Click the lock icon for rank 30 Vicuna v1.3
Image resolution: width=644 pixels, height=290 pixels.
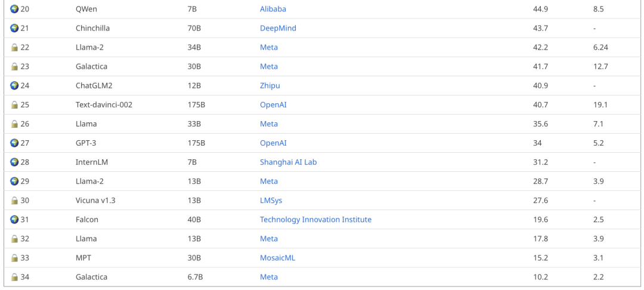point(14,200)
